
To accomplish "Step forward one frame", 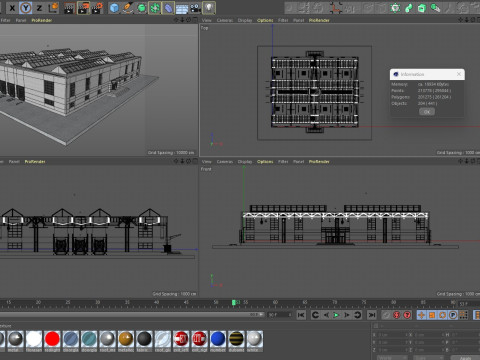I will (347, 315).
